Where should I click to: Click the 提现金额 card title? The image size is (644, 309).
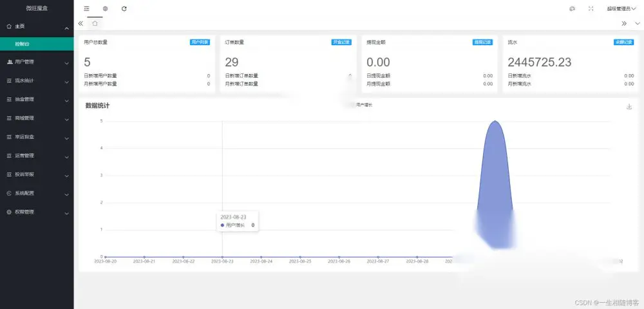[x=376, y=42]
